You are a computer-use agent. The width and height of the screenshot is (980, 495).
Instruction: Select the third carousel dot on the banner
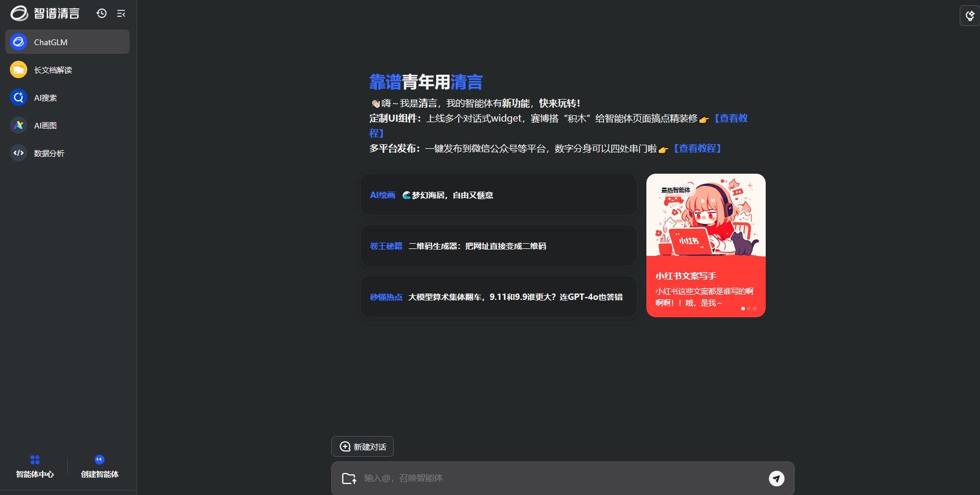[x=755, y=309]
